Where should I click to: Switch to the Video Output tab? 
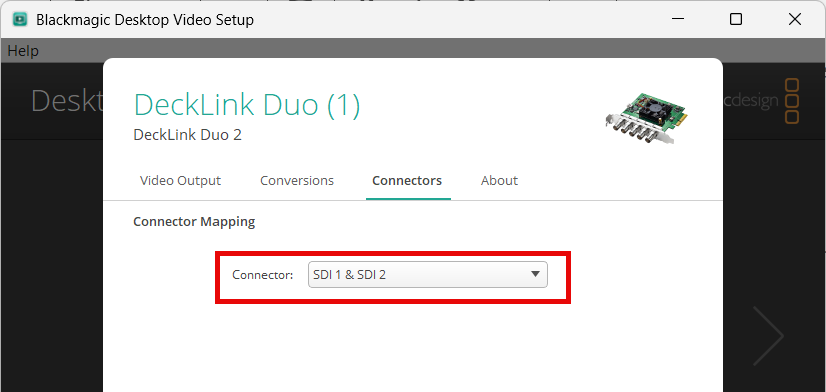point(180,181)
